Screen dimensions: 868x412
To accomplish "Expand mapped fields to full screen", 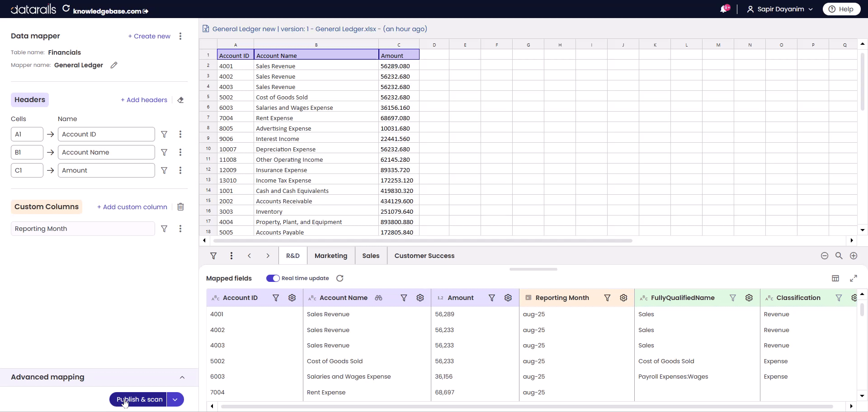I will [x=854, y=278].
